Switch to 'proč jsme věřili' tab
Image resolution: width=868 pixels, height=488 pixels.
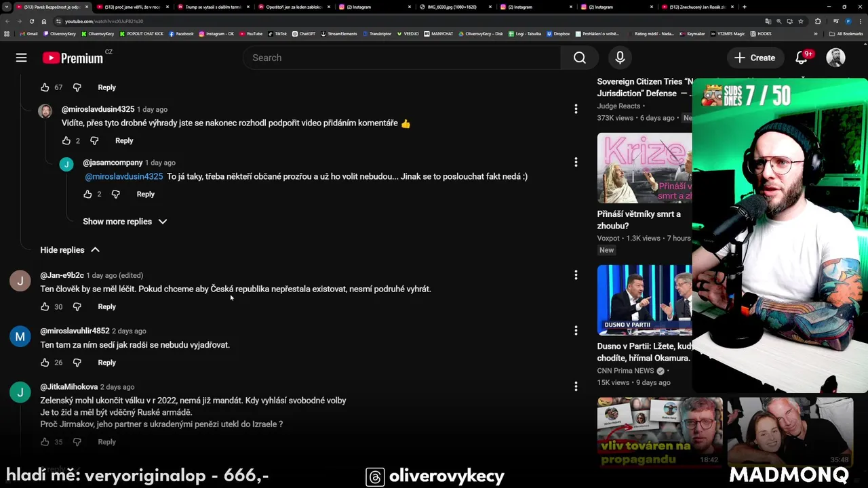click(x=132, y=7)
